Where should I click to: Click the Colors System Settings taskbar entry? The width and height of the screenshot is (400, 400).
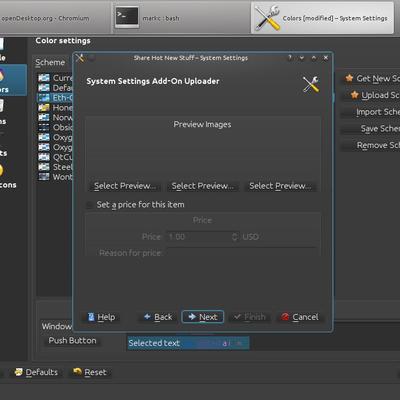click(322, 18)
